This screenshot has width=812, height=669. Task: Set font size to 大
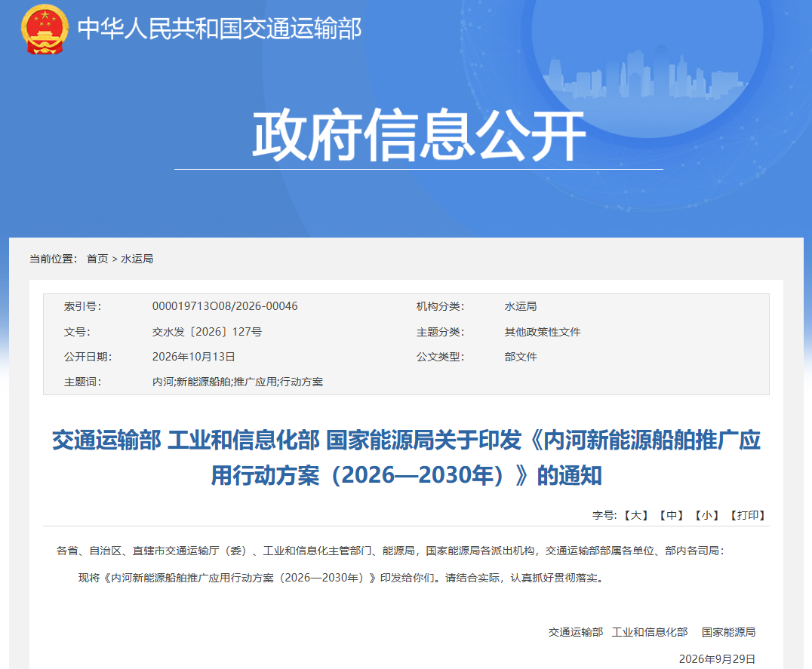point(635,515)
